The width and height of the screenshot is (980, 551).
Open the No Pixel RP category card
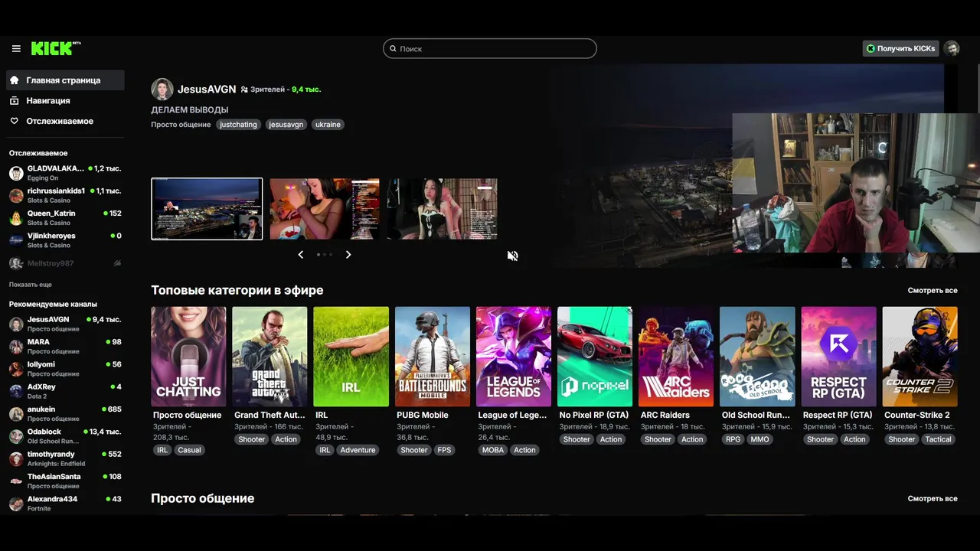(x=595, y=357)
